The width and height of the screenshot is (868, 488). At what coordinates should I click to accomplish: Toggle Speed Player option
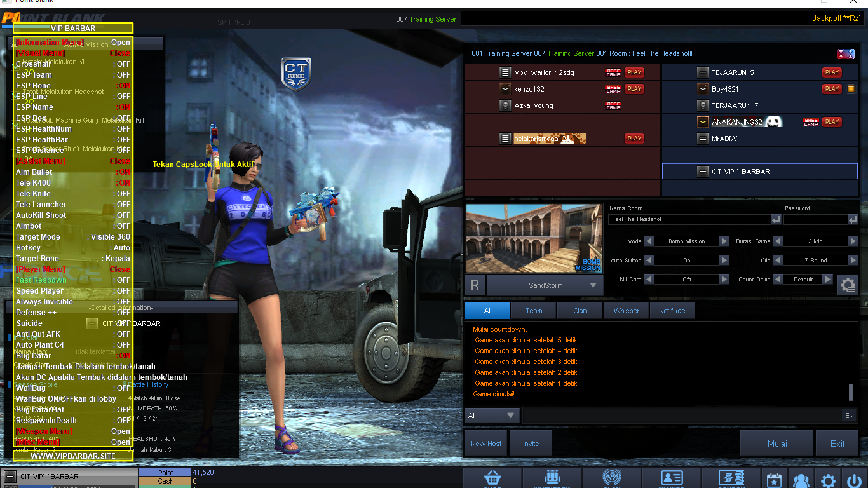tap(73, 291)
